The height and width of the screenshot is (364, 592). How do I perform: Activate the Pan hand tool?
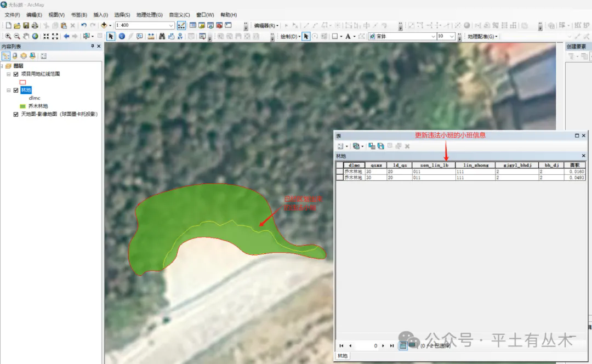tap(26, 36)
